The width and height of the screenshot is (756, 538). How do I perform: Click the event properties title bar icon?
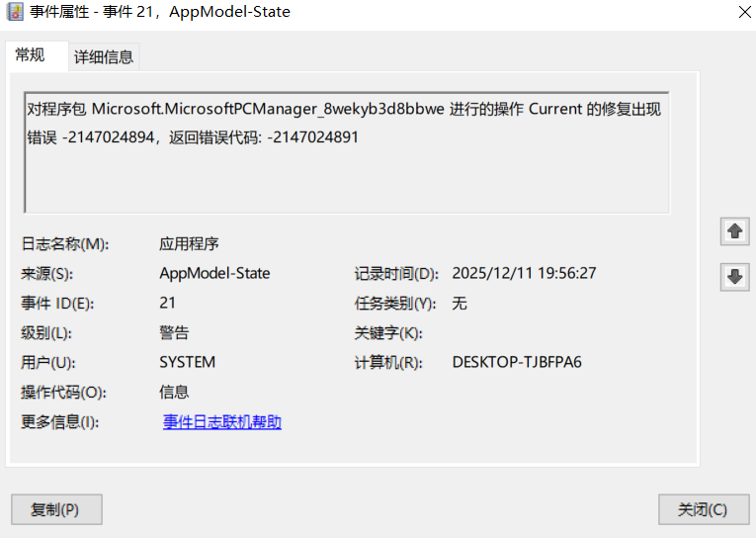pyautogui.click(x=15, y=12)
